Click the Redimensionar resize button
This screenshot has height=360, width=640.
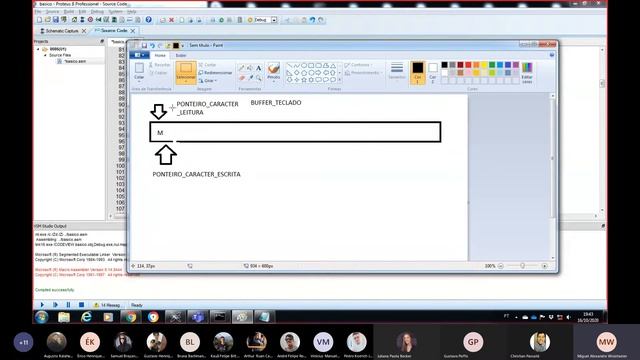tap(215, 73)
